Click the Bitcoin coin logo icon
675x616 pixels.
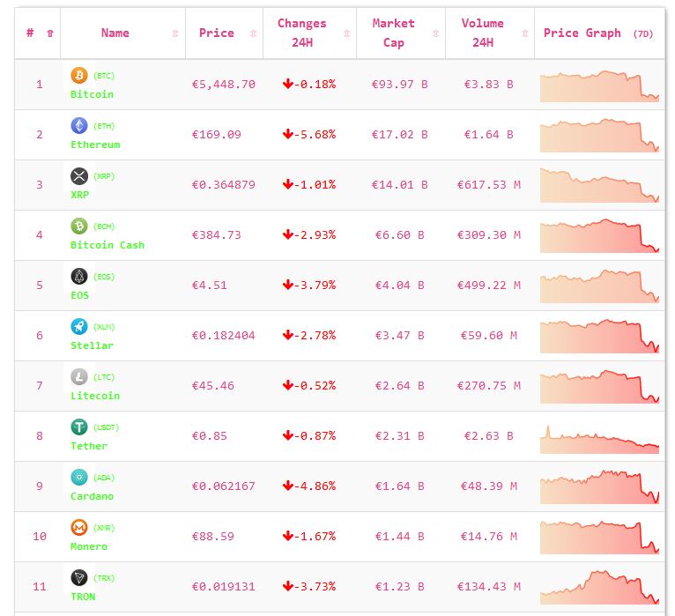point(79,76)
